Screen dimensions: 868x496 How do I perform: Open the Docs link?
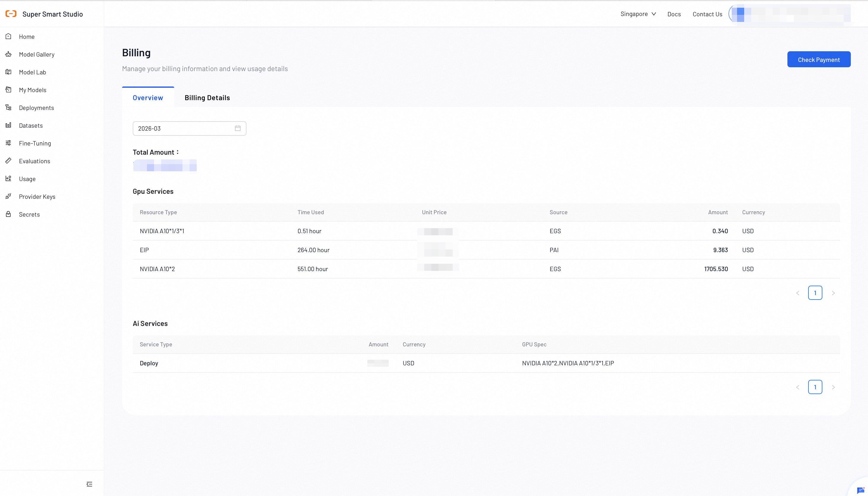point(674,14)
